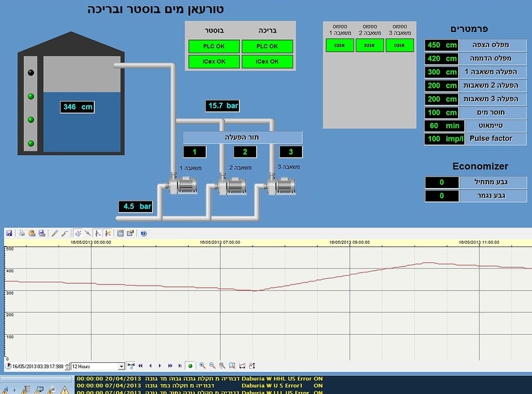Click the Pulse factor 100 imp/l field

click(445, 139)
